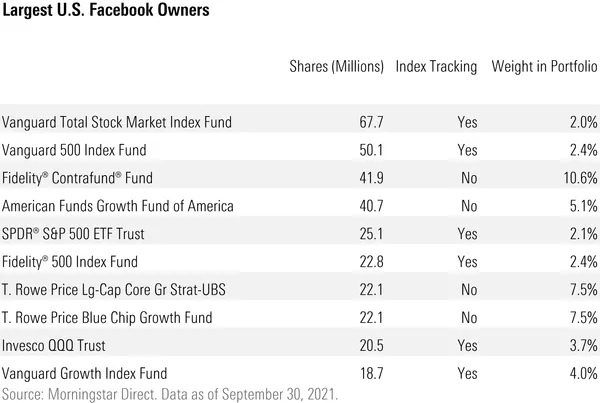Click the 5.1% weight for American Funds

(x=583, y=206)
